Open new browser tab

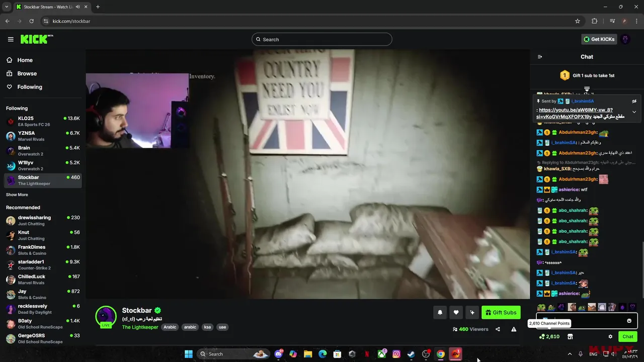click(98, 7)
